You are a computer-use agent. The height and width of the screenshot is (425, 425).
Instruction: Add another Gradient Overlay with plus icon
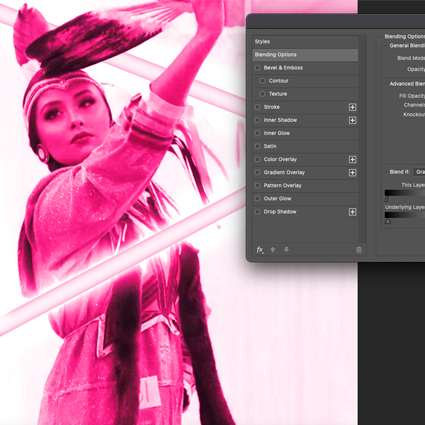[352, 172]
